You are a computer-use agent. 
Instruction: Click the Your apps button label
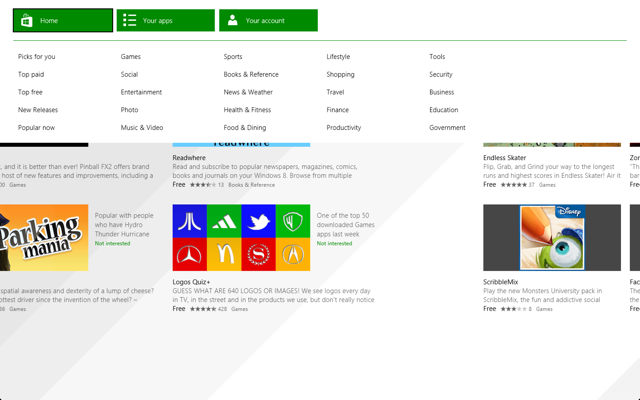158,21
